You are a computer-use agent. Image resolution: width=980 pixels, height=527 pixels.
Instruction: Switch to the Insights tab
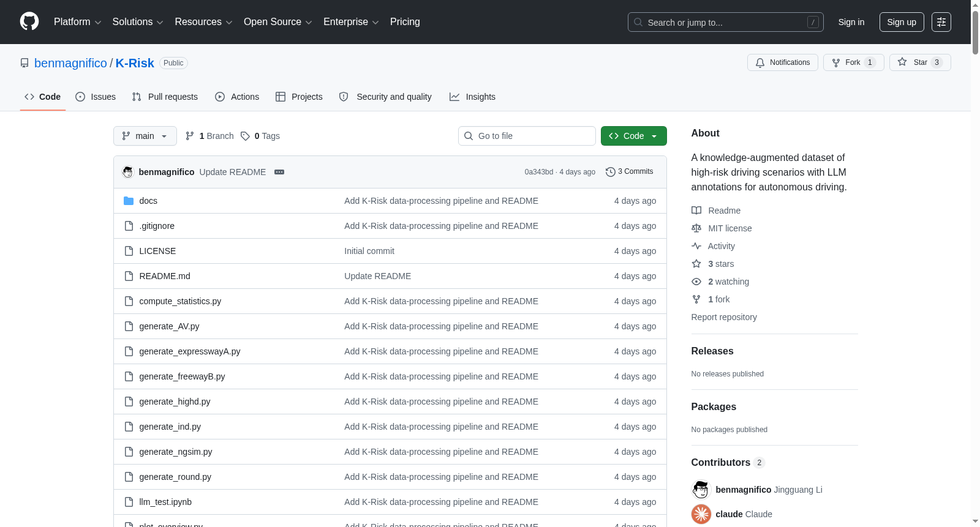(472, 97)
